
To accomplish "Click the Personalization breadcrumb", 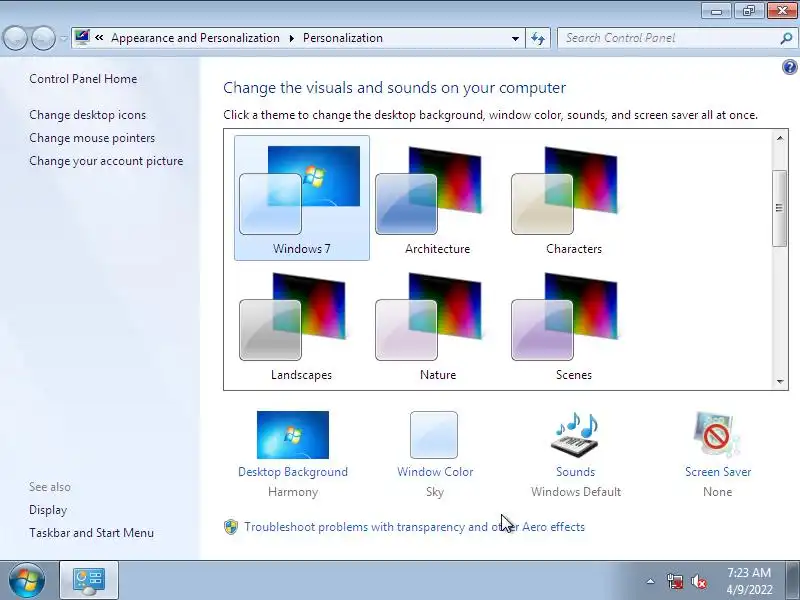I will pyautogui.click(x=343, y=38).
